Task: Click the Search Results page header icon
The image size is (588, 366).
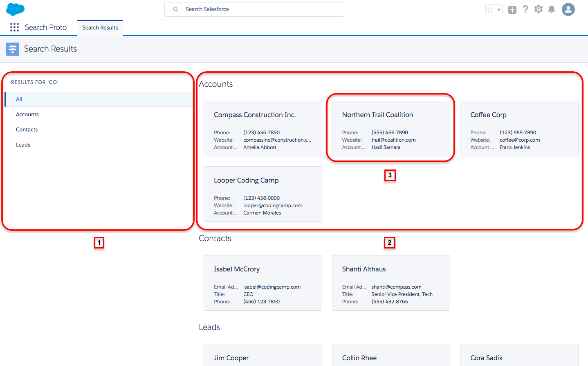Action: pos(13,49)
